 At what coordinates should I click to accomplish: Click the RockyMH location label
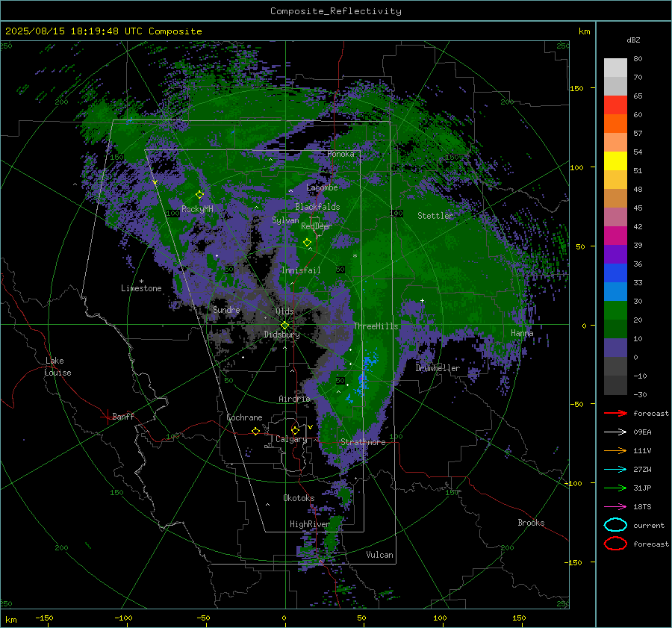point(197,209)
